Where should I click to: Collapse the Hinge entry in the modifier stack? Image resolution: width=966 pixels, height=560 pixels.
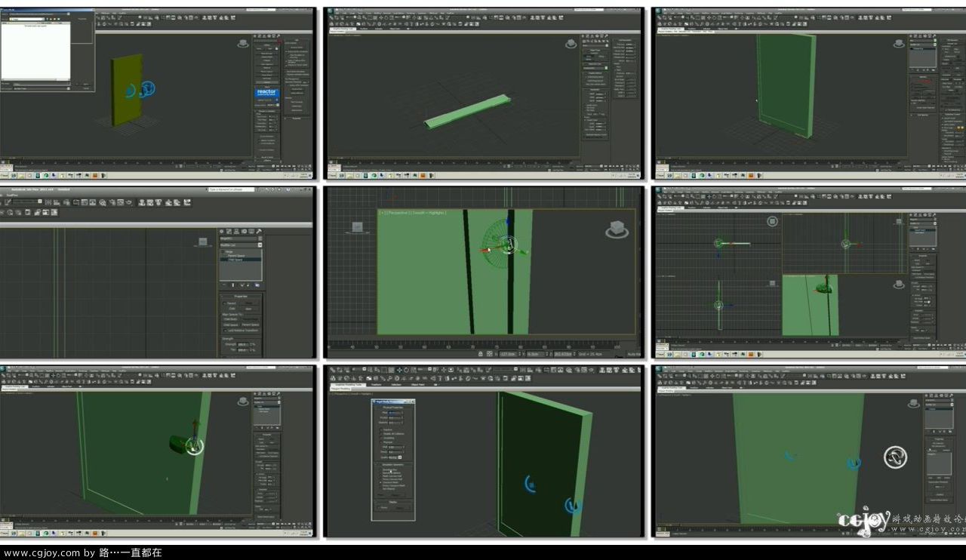coord(222,251)
